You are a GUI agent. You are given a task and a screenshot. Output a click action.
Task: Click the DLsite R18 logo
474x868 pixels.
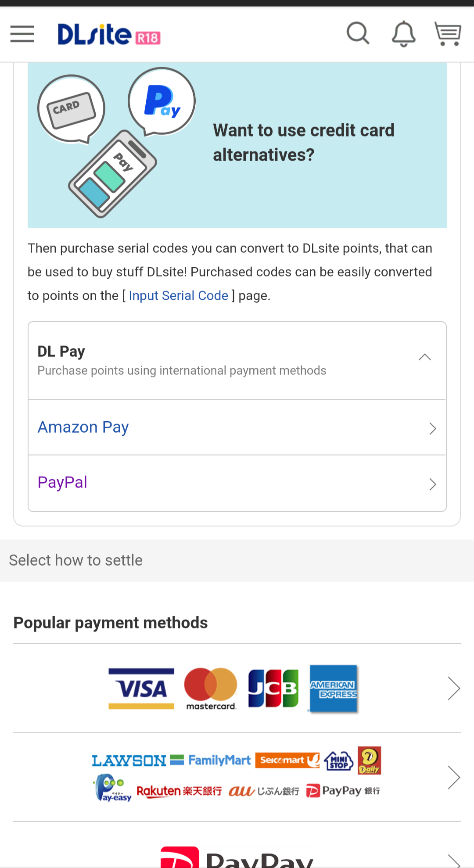click(x=109, y=34)
